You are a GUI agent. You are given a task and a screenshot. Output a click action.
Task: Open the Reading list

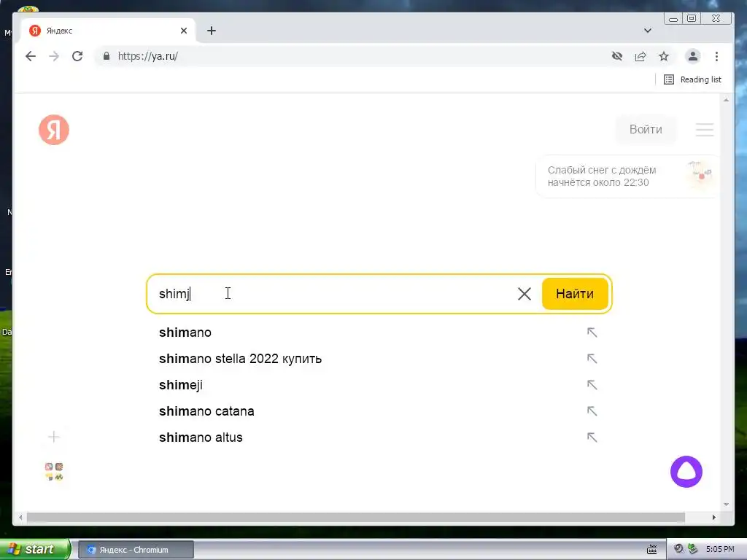(x=693, y=79)
